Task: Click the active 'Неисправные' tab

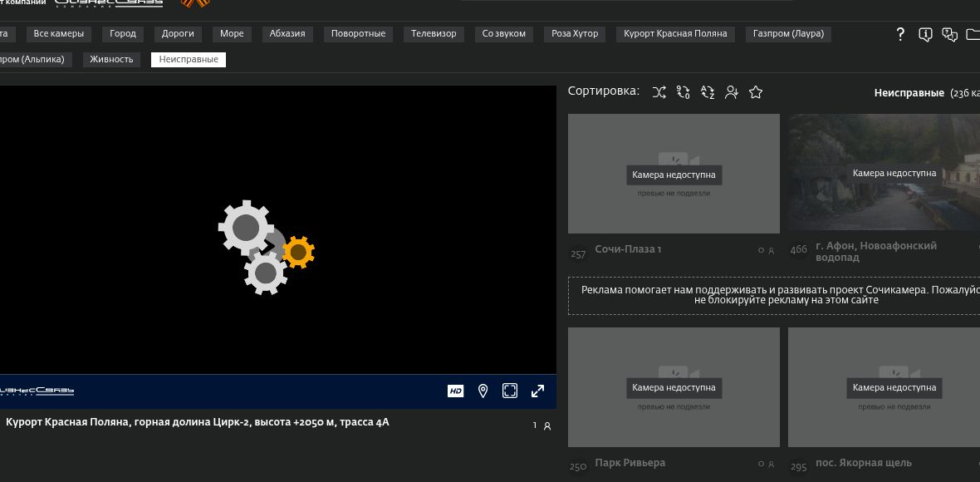Action: [x=189, y=59]
